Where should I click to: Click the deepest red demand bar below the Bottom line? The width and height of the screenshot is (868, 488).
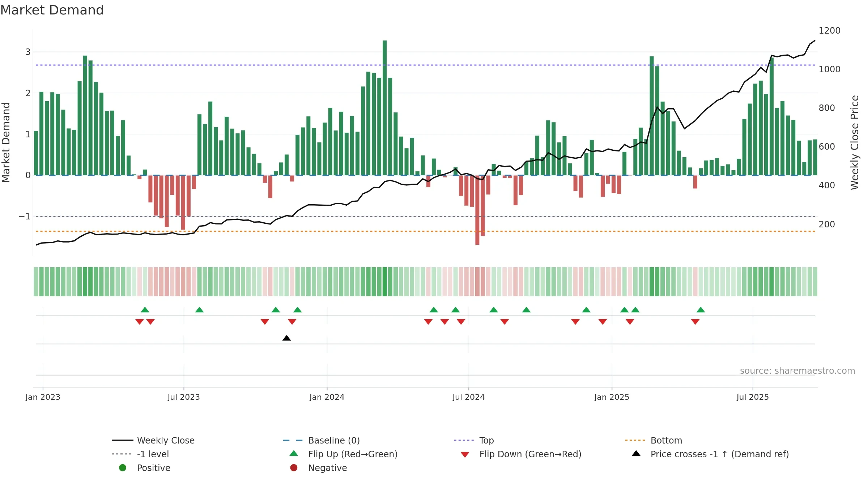[x=477, y=210]
